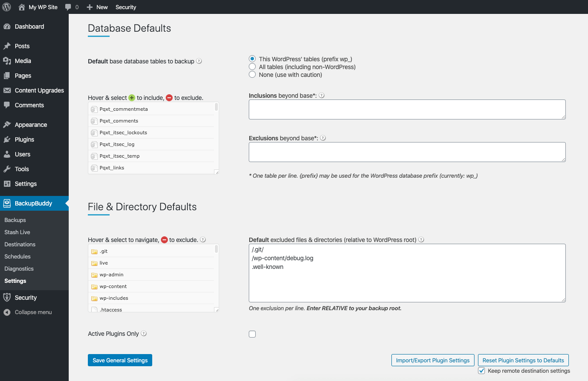Click the Content Upgrades envelope icon
Screen dimensions: 588x381
7,90
